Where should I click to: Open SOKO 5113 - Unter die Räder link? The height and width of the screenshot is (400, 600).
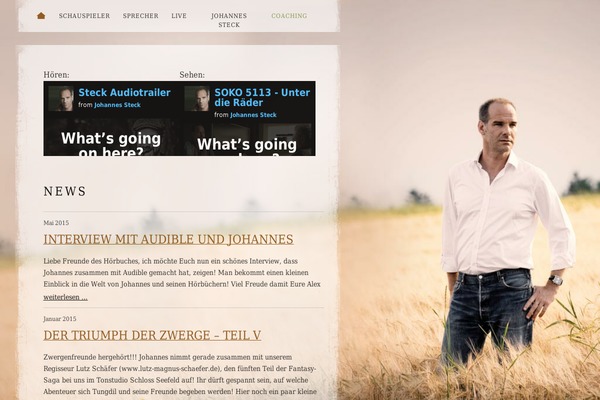[x=262, y=97]
